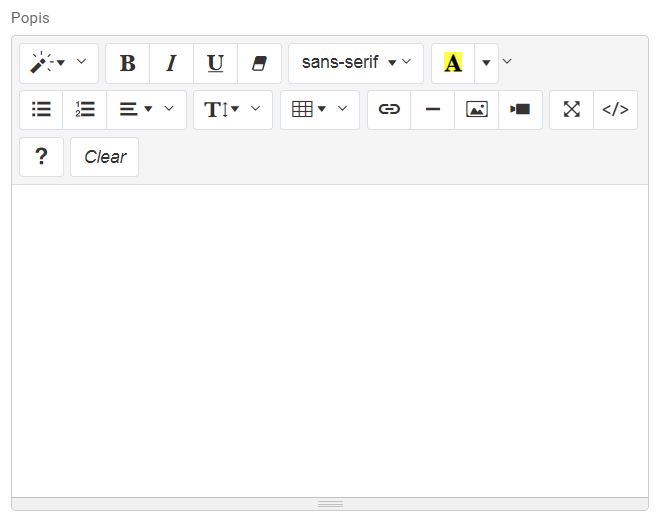Open the insert link dialog
This screenshot has height=526, width=662.
click(x=389, y=110)
